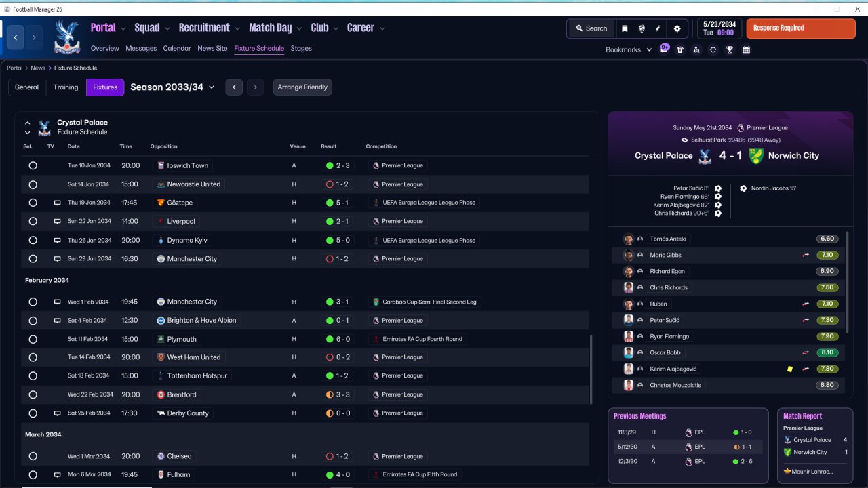
Task: Open game settings gear icon
Action: click(x=677, y=28)
